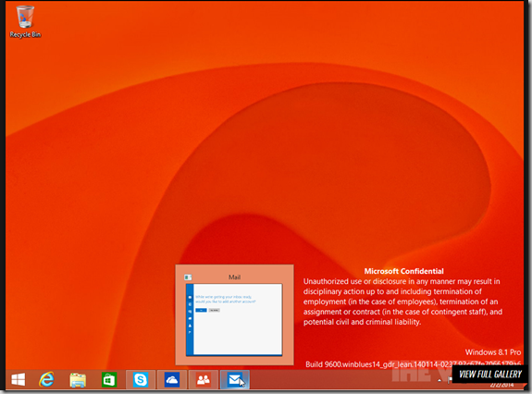
Task: Show hidden system tray icons arrow
Action: (x=439, y=380)
